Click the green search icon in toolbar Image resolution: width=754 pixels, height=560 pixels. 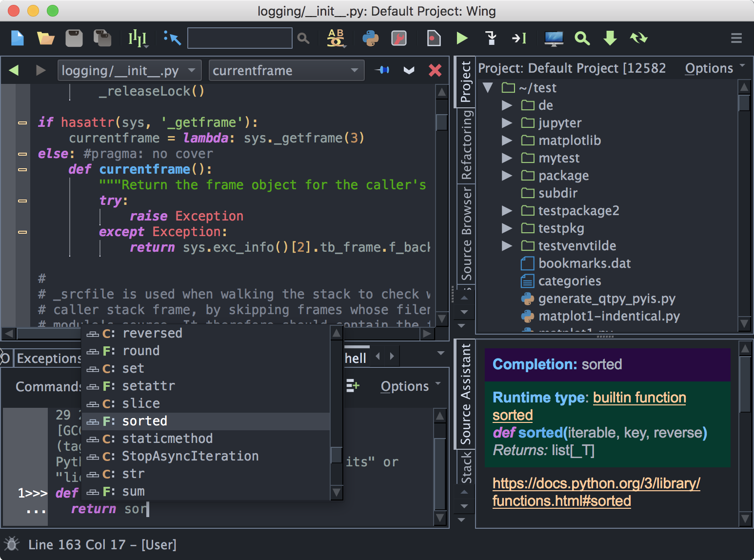(582, 38)
